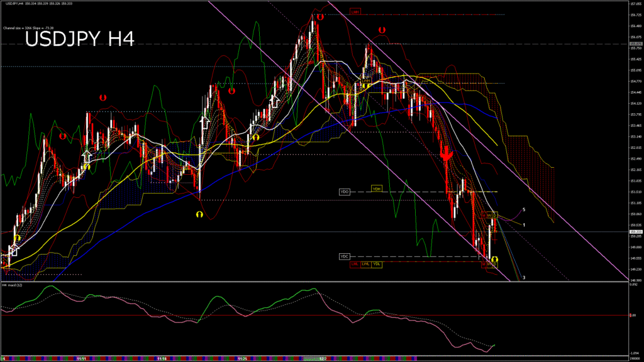Click the 12/2 date marker on time axis
Image resolution: width=644 pixels, height=362 pixels.
click(322, 358)
